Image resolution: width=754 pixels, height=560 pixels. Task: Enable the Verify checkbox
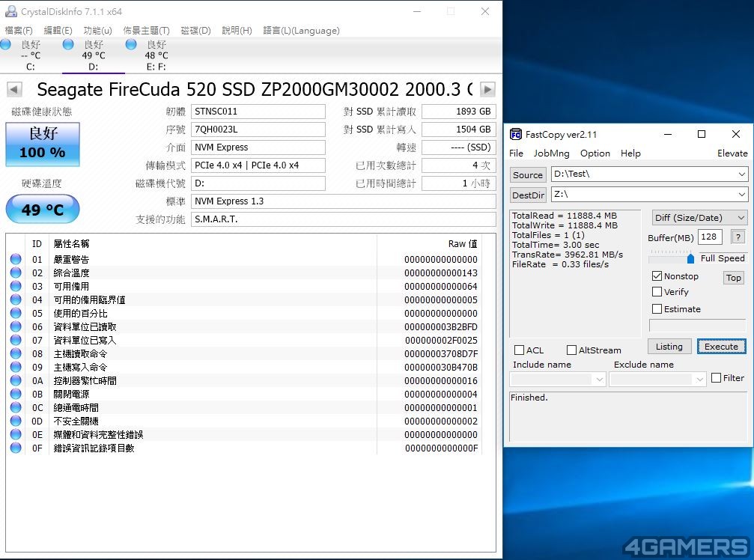(657, 292)
